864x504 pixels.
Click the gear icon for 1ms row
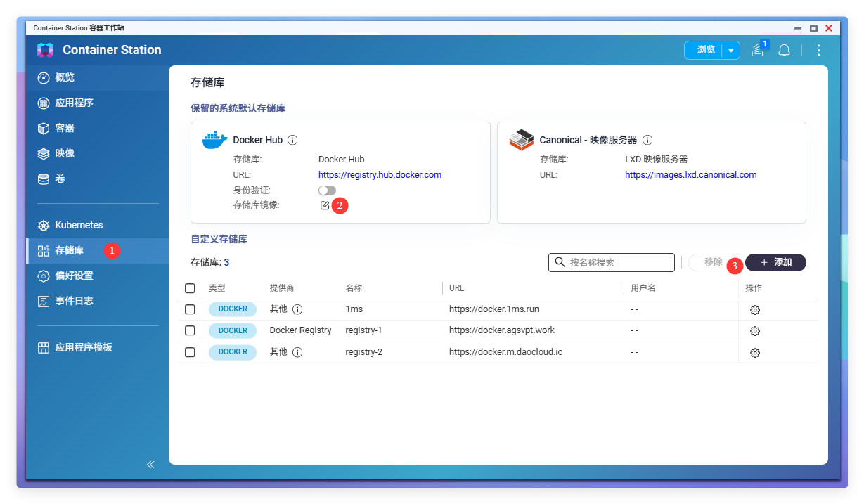[755, 310]
